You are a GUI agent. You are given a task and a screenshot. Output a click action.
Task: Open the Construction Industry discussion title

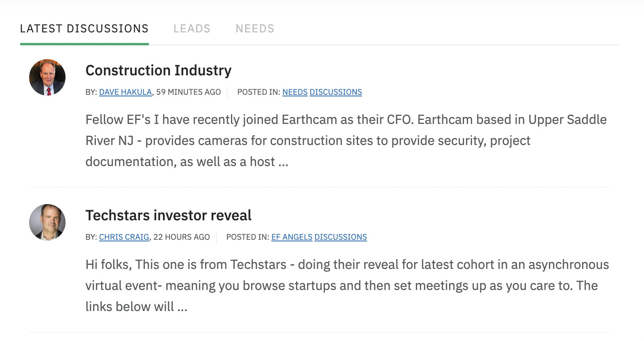click(158, 70)
